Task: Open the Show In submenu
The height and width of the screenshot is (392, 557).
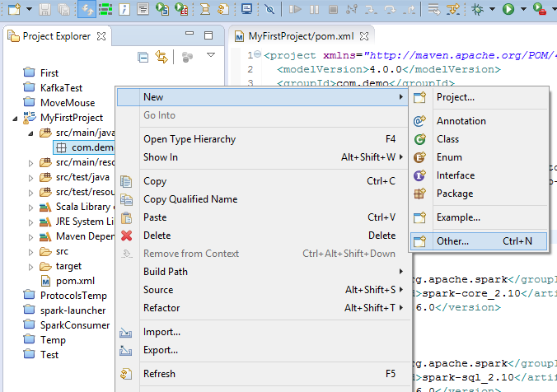Action: (263, 157)
